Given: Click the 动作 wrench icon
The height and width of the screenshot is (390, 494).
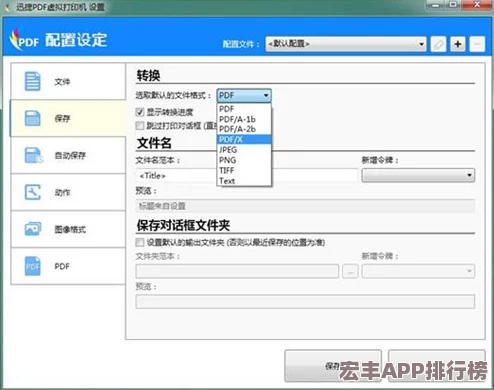Looking at the screenshot, I should tap(33, 192).
